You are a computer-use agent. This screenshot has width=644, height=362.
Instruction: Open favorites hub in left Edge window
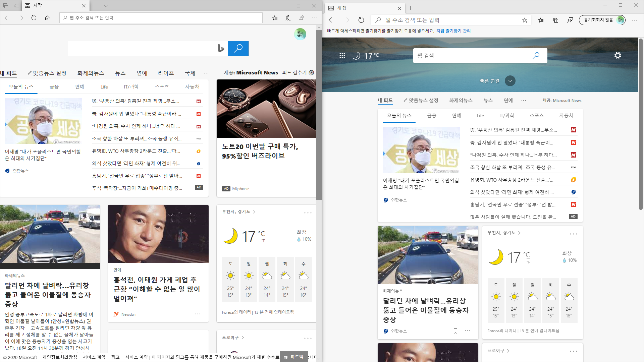point(275,18)
